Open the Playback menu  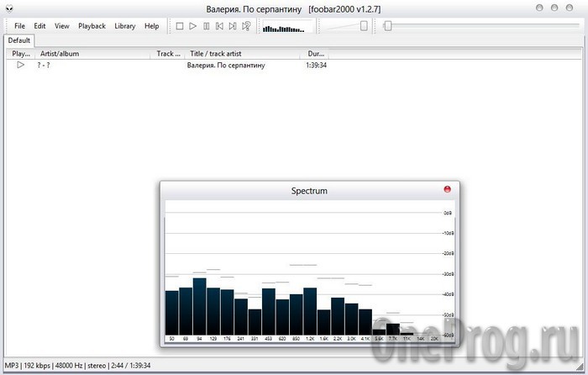click(92, 26)
